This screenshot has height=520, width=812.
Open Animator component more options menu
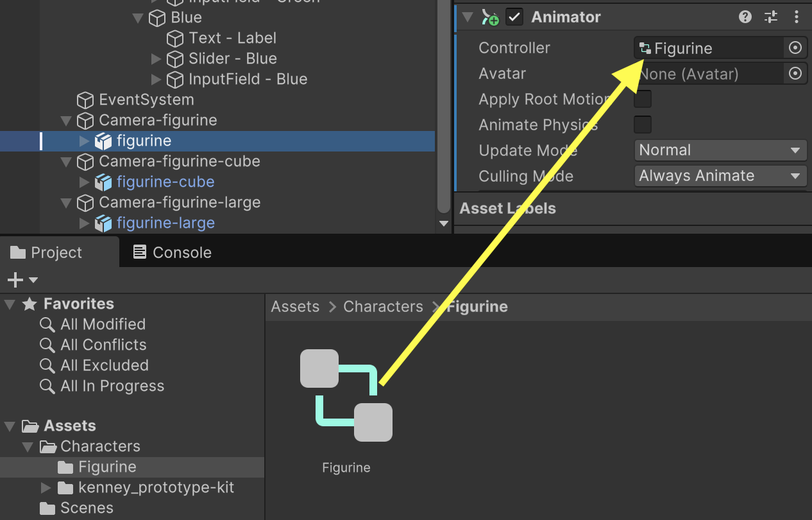(797, 17)
